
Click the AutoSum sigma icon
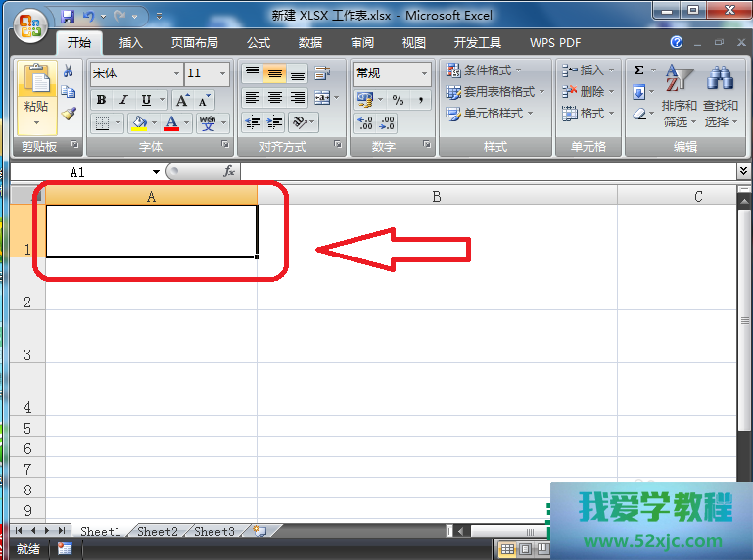(638, 70)
